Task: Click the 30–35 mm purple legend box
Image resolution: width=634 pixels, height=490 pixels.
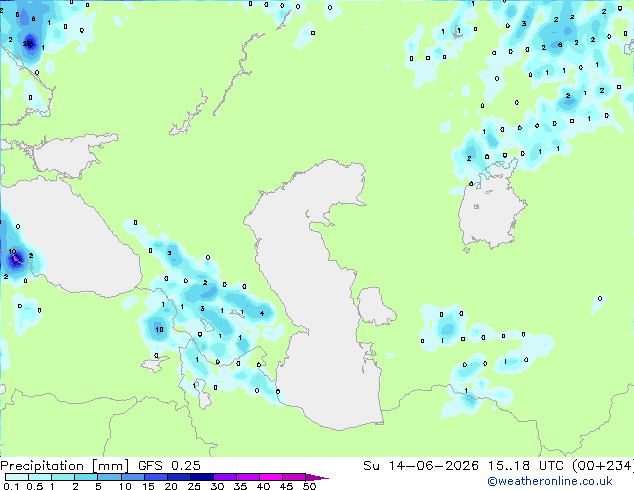Action: [224, 477]
